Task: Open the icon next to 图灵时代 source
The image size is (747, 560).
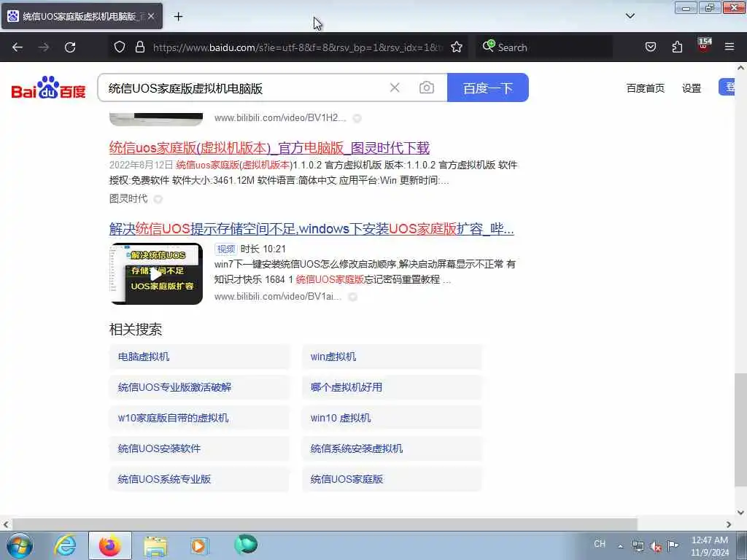Action: pos(158,199)
